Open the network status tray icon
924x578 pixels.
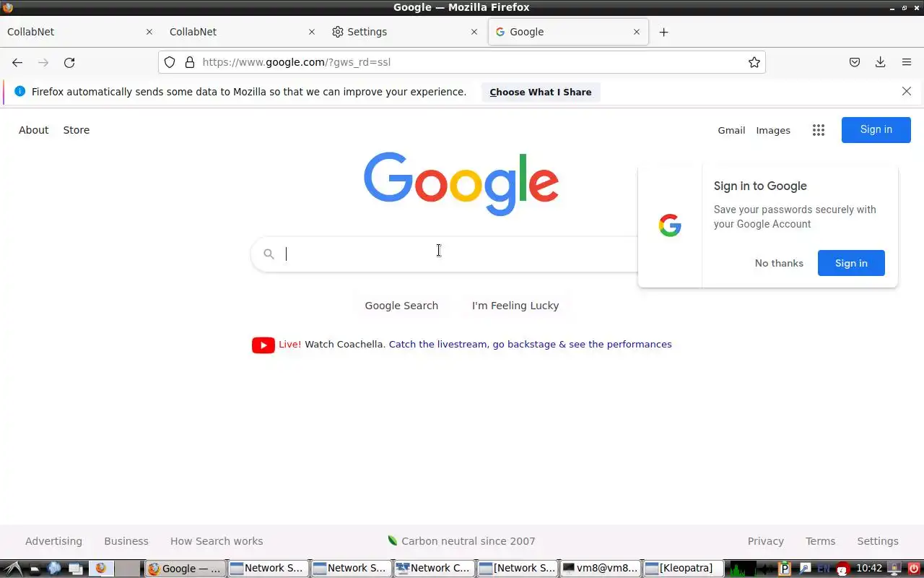[x=894, y=568]
